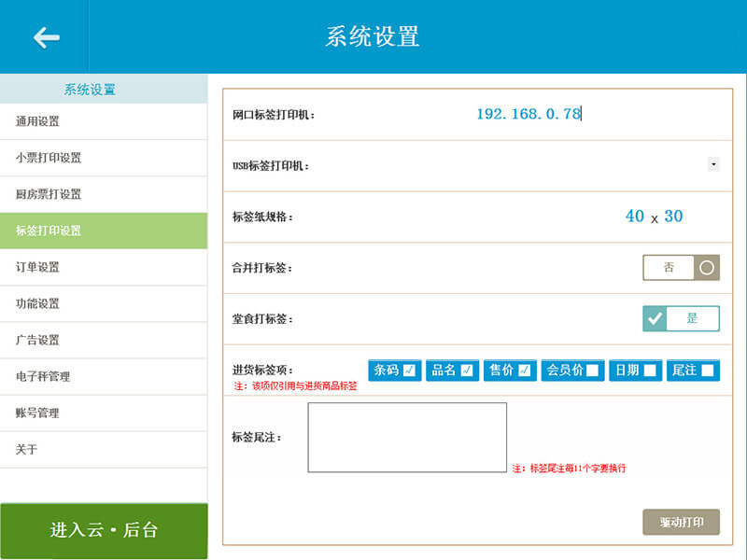Open 通用设置 in the sidebar
Screen dimensions: 747x560
click(x=103, y=121)
